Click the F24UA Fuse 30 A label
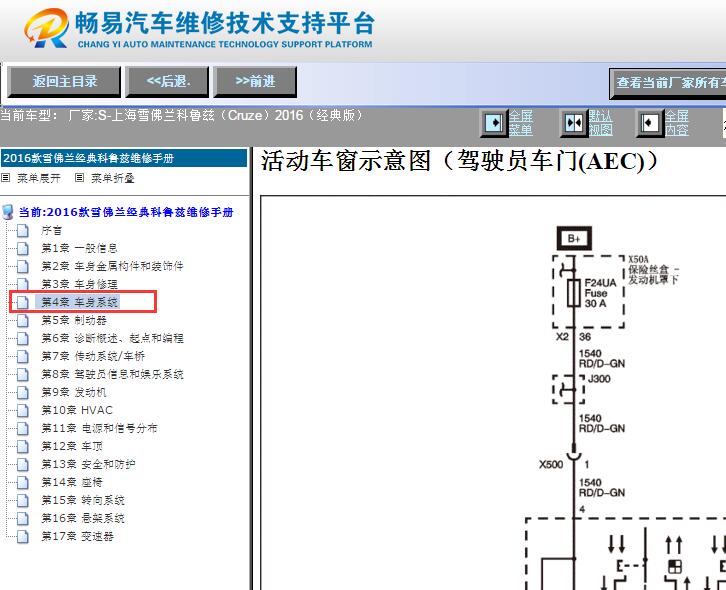 (x=600, y=293)
